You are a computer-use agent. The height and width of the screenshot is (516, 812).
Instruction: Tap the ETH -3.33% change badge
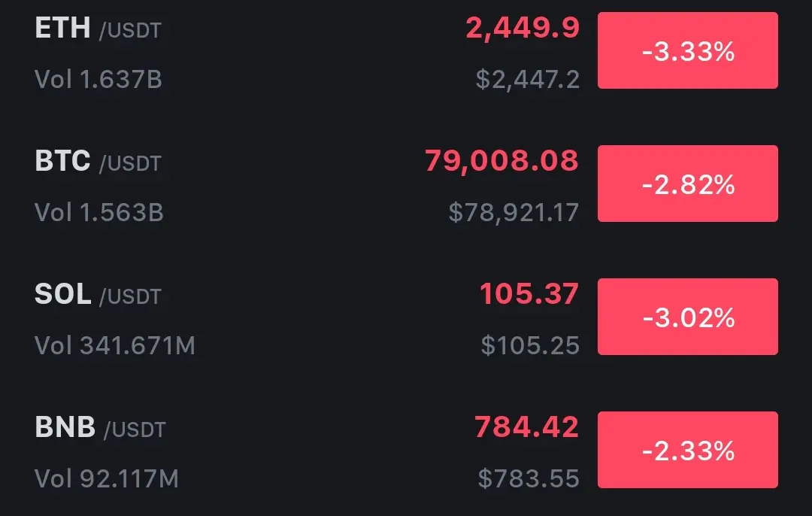687,51
